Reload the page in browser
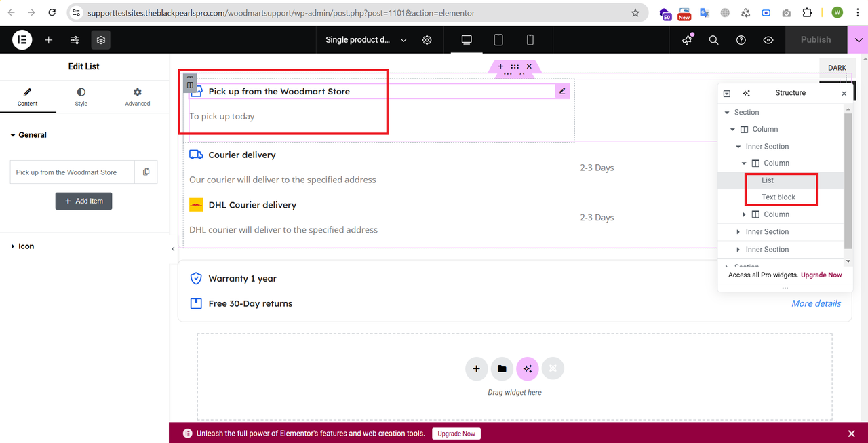This screenshot has height=443, width=868. [x=53, y=13]
